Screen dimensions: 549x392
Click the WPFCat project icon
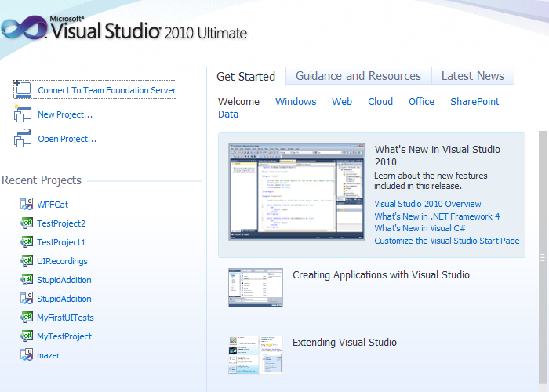(27, 204)
